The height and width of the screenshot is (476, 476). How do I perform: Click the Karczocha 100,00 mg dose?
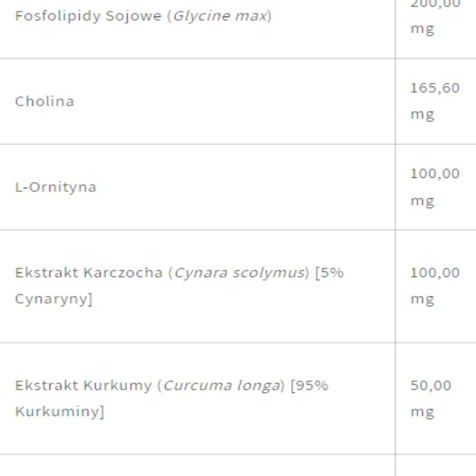[435, 286]
